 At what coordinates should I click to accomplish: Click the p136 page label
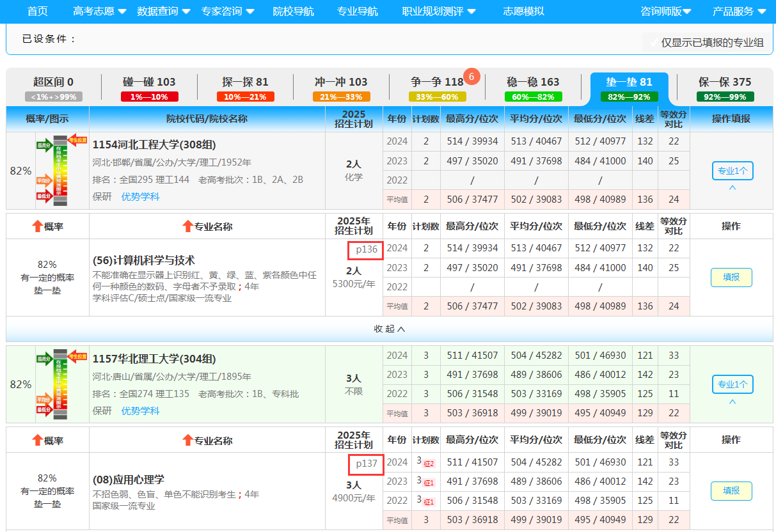tap(366, 249)
